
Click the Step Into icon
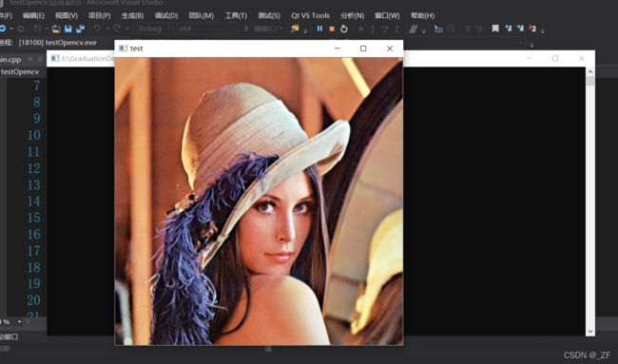coord(373,29)
